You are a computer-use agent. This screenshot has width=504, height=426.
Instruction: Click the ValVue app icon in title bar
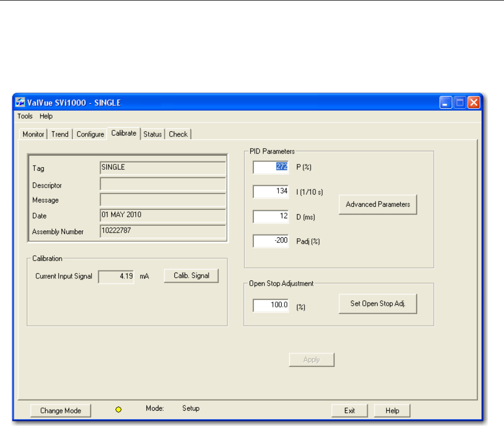pyautogui.click(x=20, y=102)
